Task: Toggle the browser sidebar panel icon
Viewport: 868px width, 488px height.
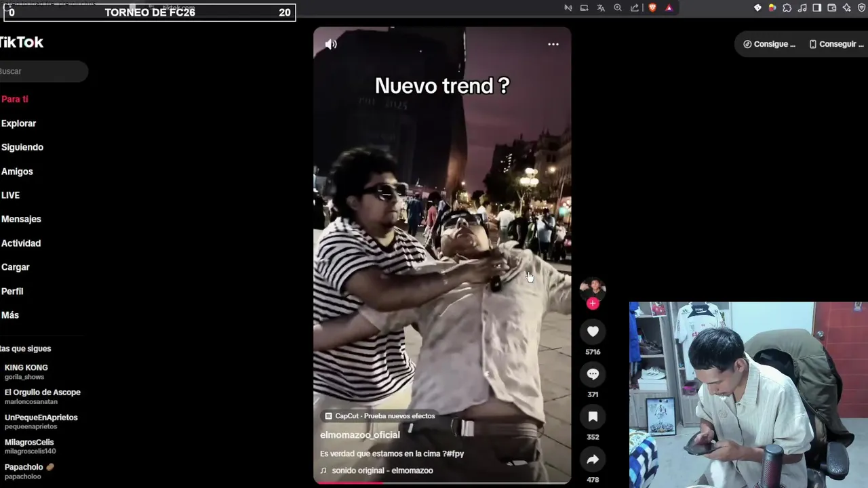Action: point(817,8)
